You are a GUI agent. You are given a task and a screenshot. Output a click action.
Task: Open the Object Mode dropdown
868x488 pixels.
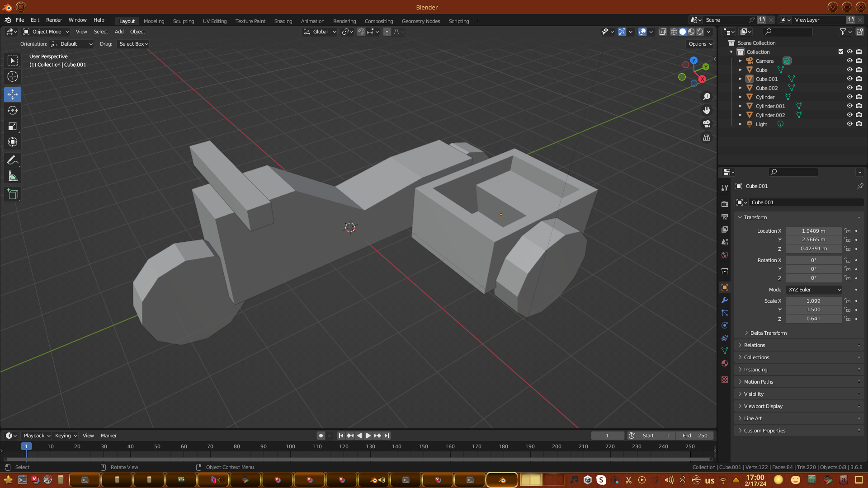tap(46, 32)
